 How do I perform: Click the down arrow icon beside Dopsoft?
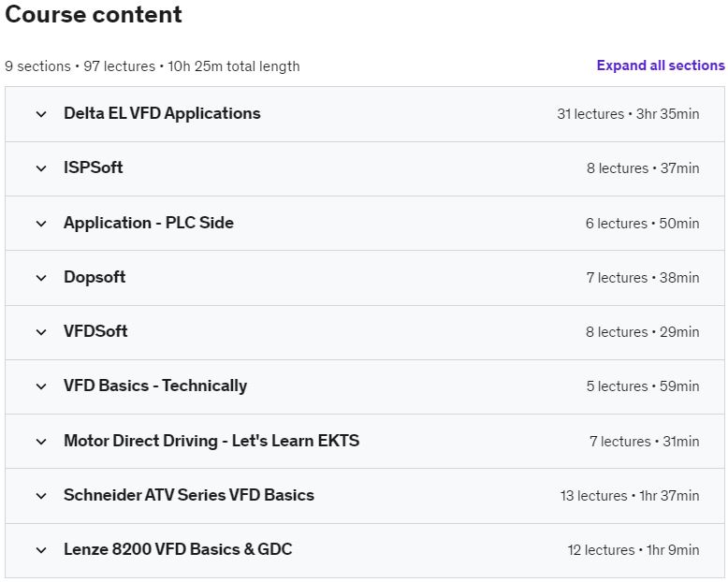(x=41, y=278)
